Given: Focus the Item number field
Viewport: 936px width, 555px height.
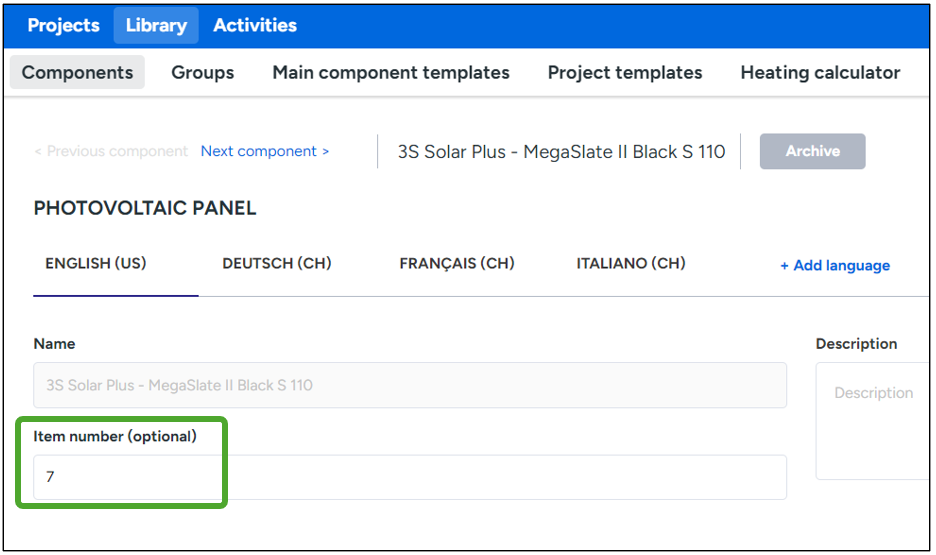Looking at the screenshot, I should point(410,477).
